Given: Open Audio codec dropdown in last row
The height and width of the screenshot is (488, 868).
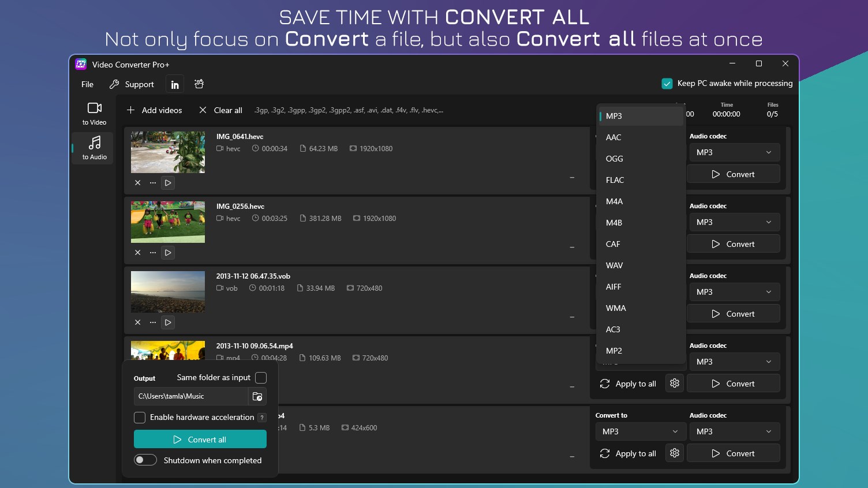Looking at the screenshot, I should coord(734,431).
